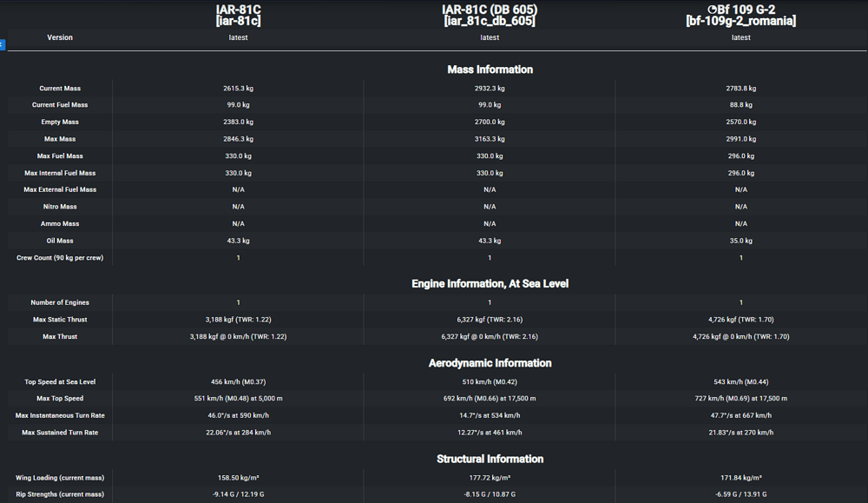Click the Structural Information section heading
868x503 pixels.
click(490, 460)
